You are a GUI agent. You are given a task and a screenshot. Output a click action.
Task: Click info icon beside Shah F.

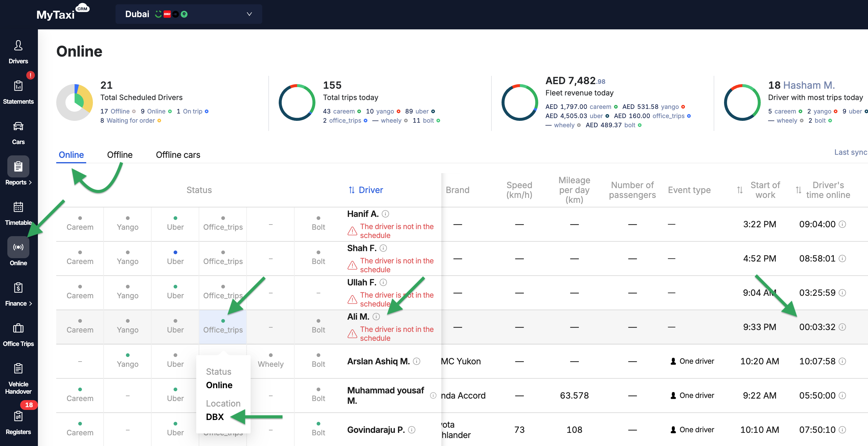coord(383,248)
